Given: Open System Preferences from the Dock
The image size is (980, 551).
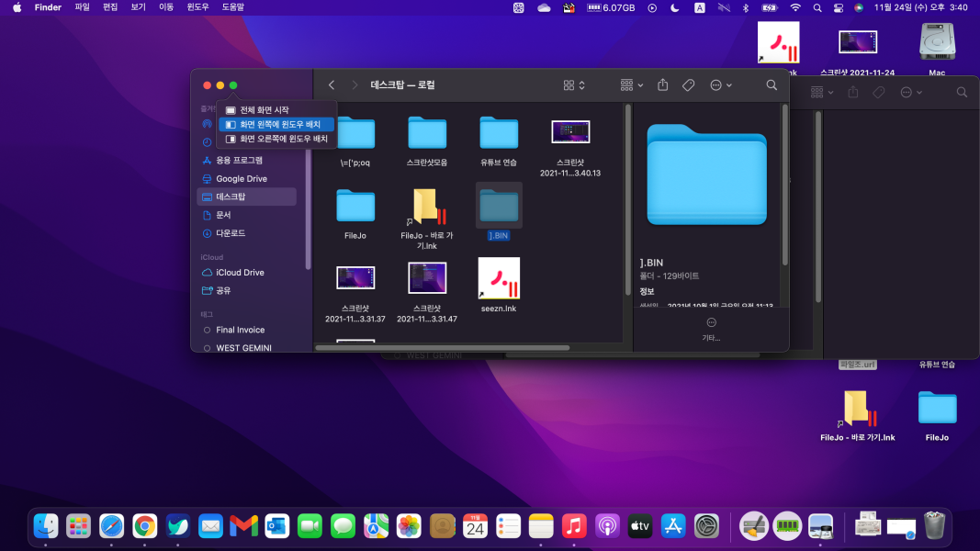Looking at the screenshot, I should (706, 526).
